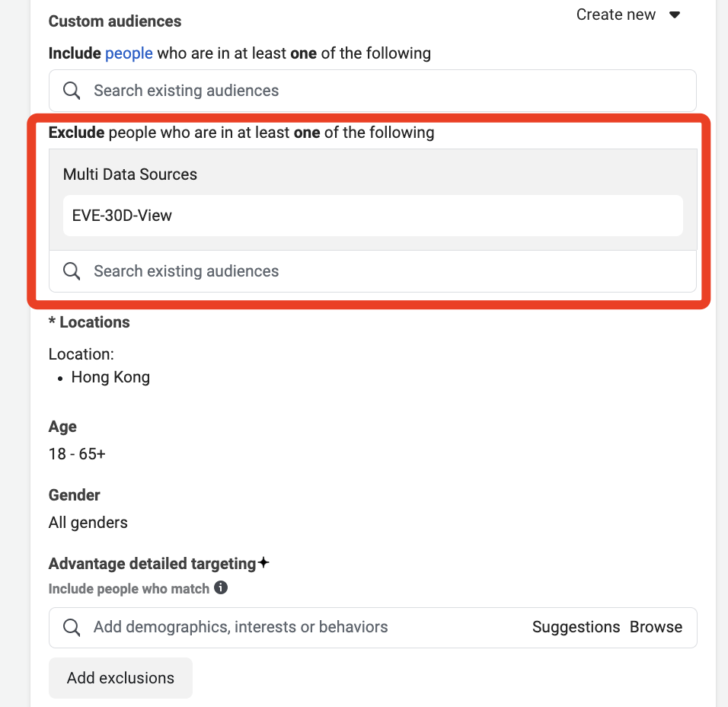The height and width of the screenshot is (707, 728).
Task: Focus the Include search existing audiences field
Action: [x=372, y=91]
